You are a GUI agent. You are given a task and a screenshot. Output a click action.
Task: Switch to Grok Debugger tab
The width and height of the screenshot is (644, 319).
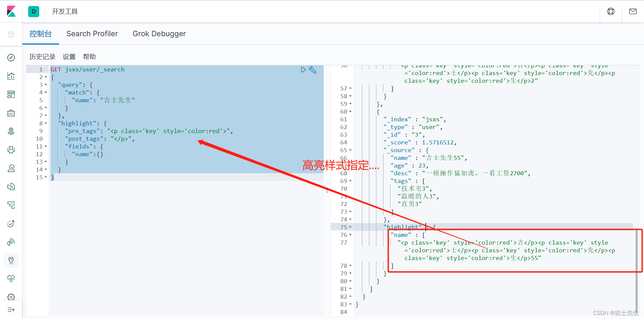tap(159, 34)
